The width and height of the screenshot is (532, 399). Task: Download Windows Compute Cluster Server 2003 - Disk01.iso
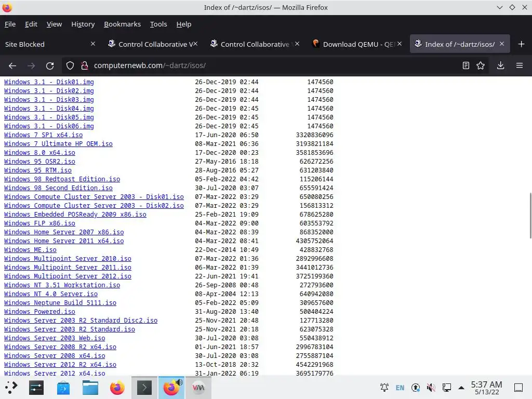click(x=94, y=196)
